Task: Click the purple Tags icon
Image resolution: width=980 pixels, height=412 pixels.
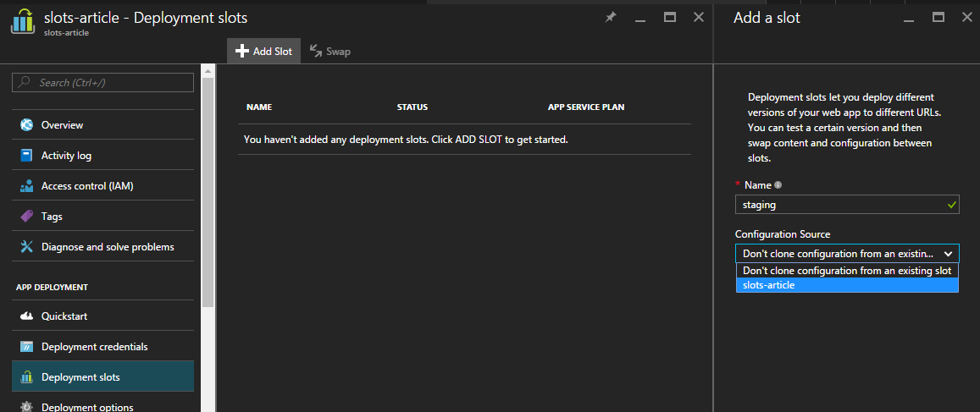Action: click(x=26, y=217)
